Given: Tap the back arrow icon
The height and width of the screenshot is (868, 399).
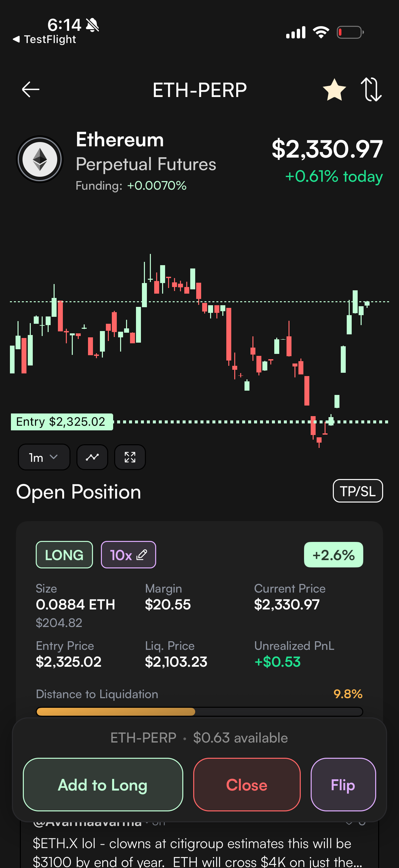Looking at the screenshot, I should 31,90.
